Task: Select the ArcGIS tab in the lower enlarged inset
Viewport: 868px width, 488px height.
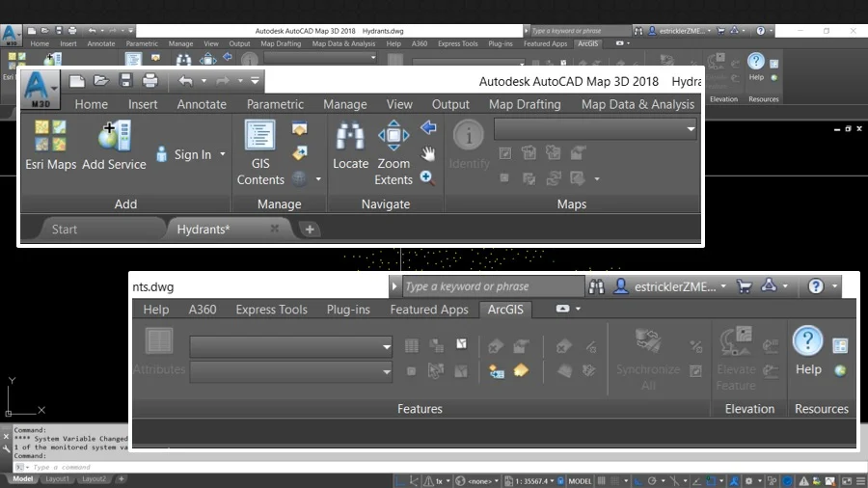Action: pyautogui.click(x=505, y=310)
